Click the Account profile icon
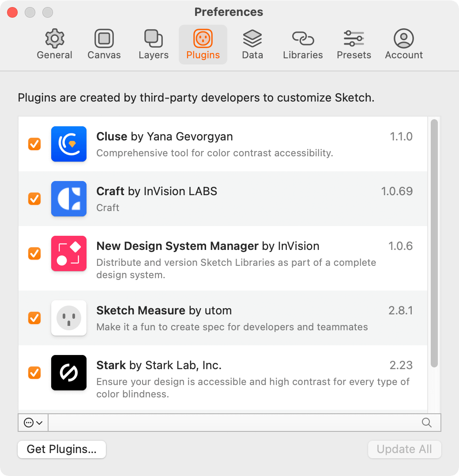459x476 pixels. click(404, 39)
